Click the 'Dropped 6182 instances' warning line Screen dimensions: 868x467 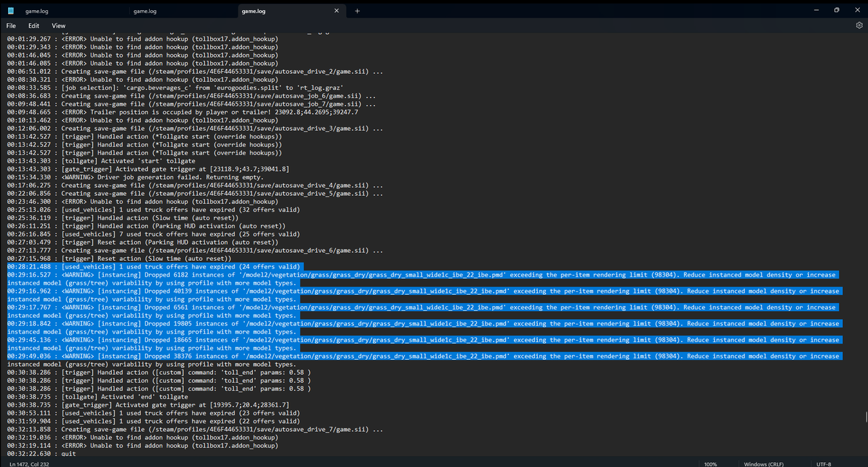[425, 279]
